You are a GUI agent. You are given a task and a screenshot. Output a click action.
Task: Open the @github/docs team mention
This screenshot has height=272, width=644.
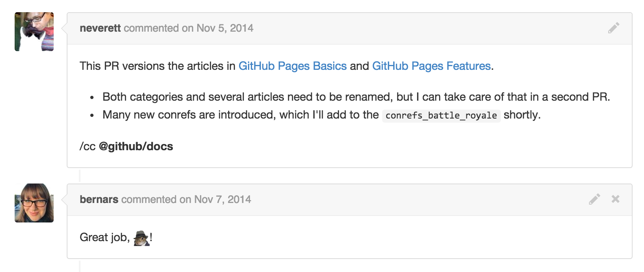point(136,147)
